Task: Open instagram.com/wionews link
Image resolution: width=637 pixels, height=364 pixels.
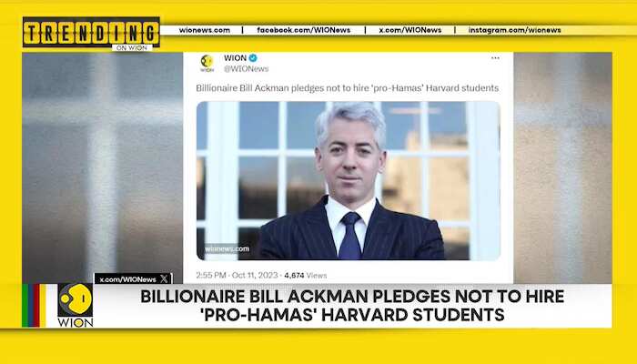Action: (514, 30)
